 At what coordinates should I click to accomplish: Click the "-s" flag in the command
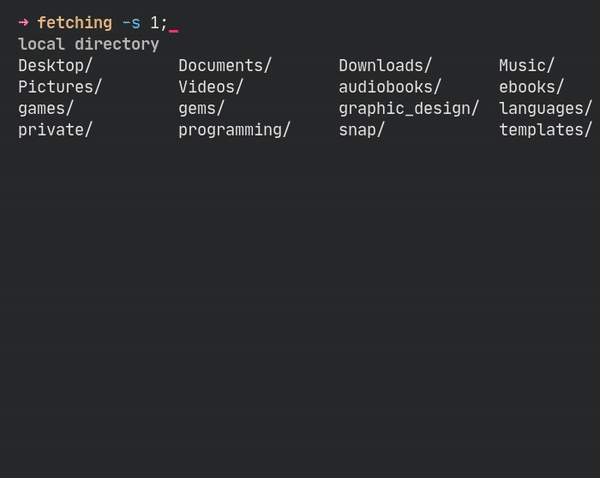(x=131, y=23)
